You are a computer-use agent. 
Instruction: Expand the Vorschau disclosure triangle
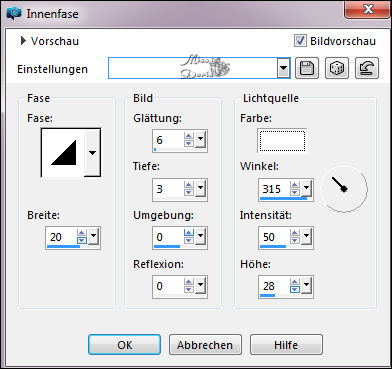coord(23,41)
